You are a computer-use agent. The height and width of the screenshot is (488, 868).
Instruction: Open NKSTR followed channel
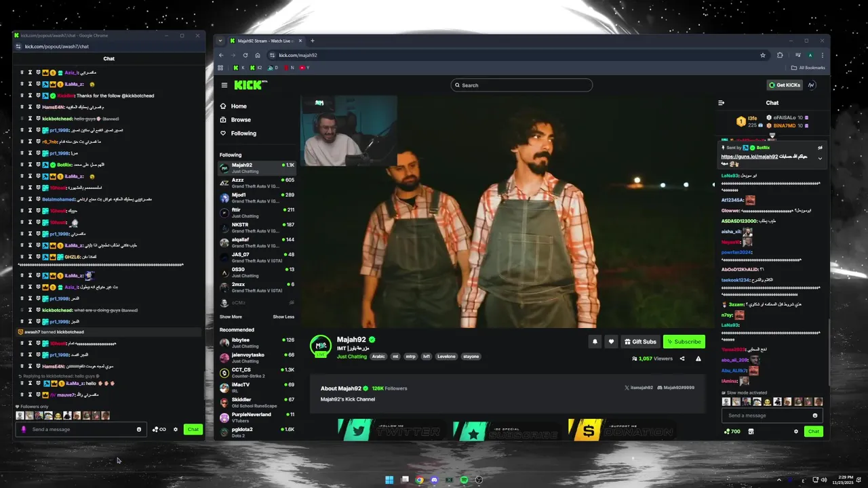pyautogui.click(x=257, y=228)
